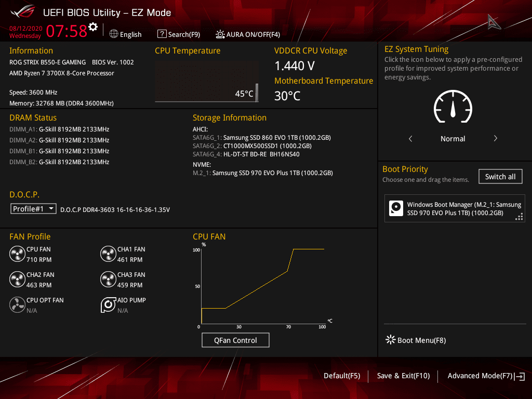Click the CPU FAN 710 RPM reading
This screenshot has height=399, width=532.
coord(39,260)
